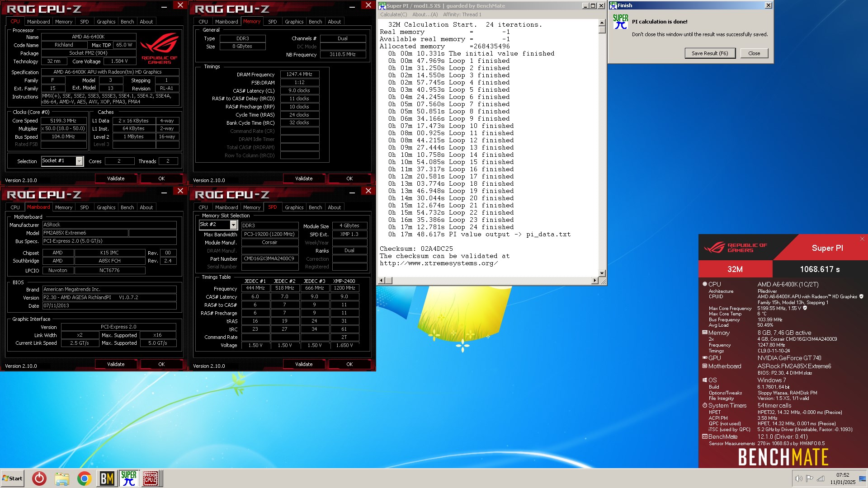Image resolution: width=868 pixels, height=488 pixels.
Task: Click the taskbar clock showing 07:52
Action: 843,479
